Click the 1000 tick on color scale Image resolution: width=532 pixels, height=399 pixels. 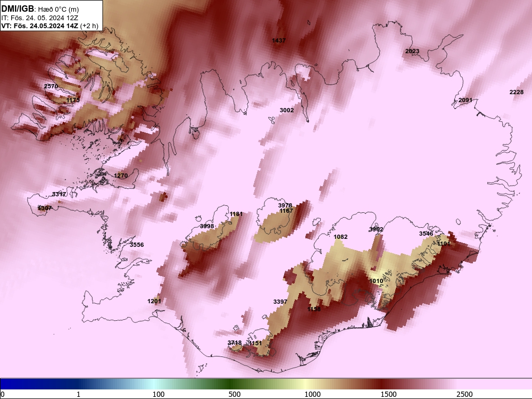(312, 394)
